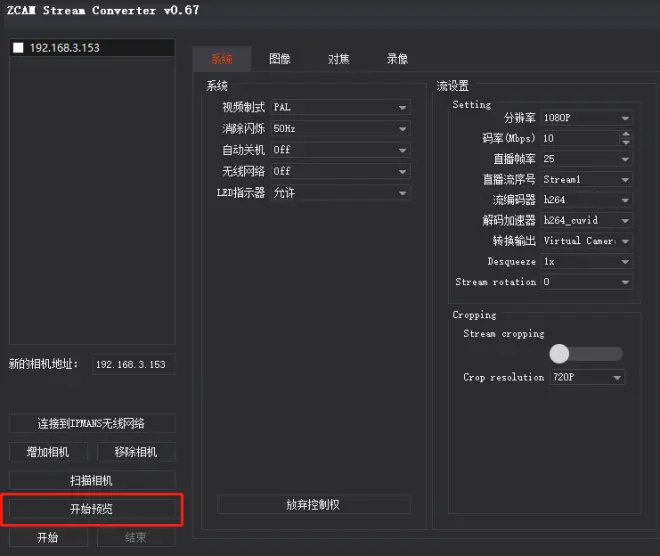Click the 连接到IPMANS无线网络 button

(x=92, y=423)
